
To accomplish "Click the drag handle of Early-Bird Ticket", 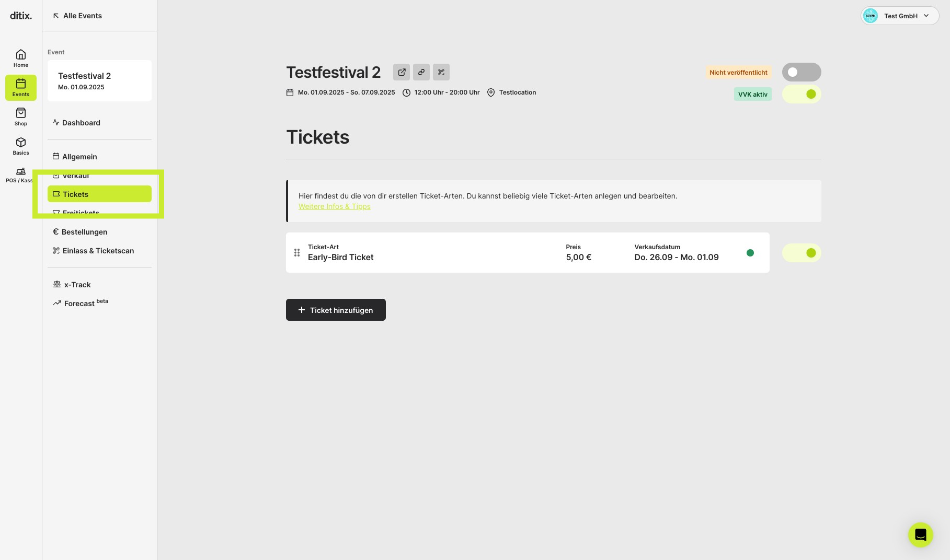I will pyautogui.click(x=297, y=253).
